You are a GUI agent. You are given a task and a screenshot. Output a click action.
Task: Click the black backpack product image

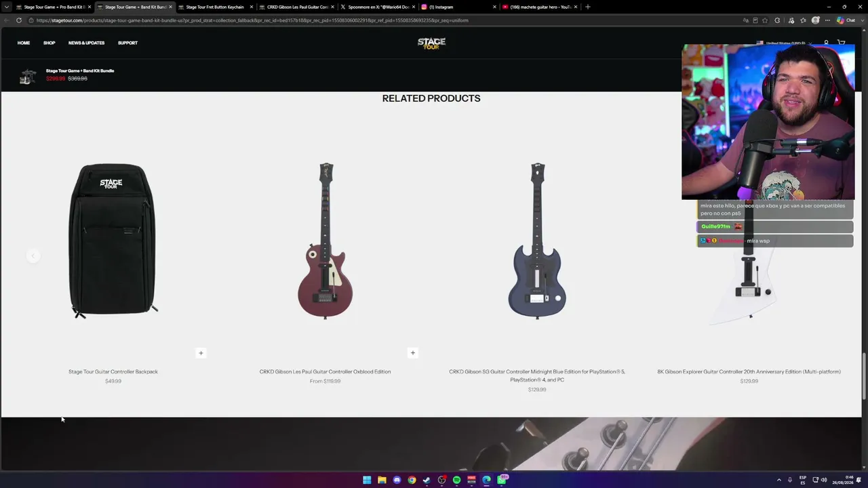point(113,241)
